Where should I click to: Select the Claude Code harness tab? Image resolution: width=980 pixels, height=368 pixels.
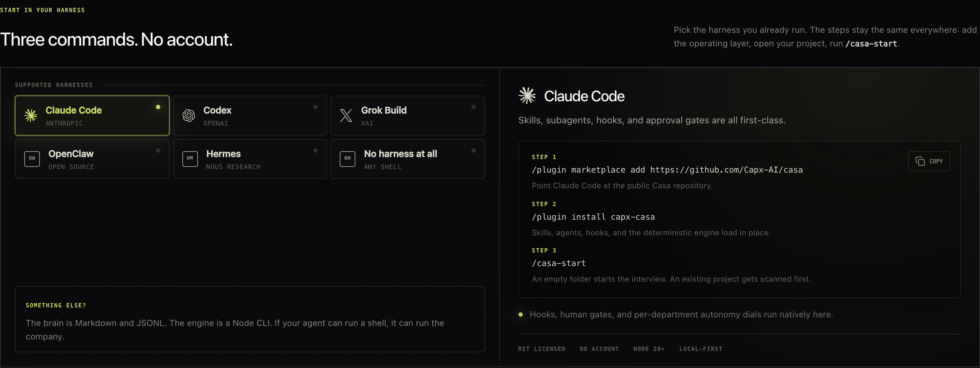(92, 116)
